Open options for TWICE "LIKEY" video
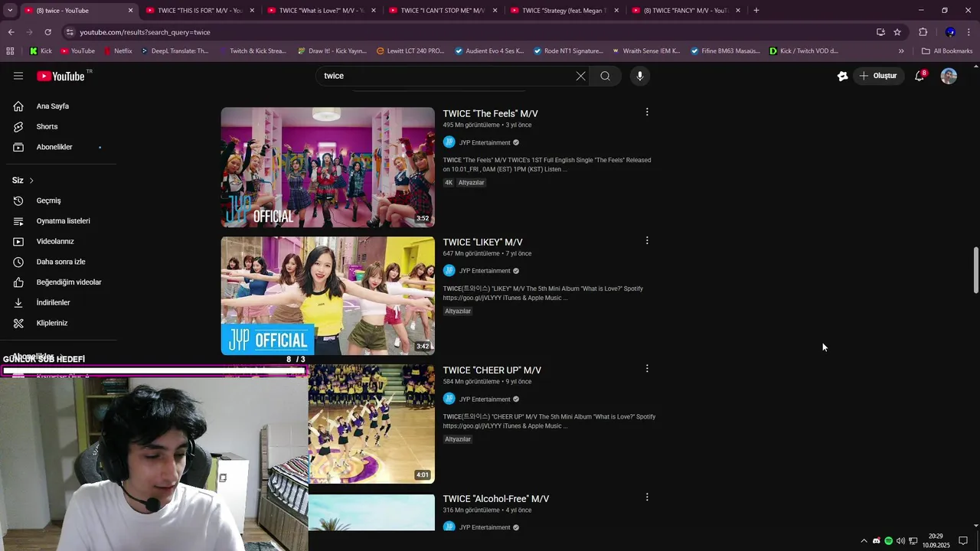The height and width of the screenshot is (551, 980). coord(647,240)
